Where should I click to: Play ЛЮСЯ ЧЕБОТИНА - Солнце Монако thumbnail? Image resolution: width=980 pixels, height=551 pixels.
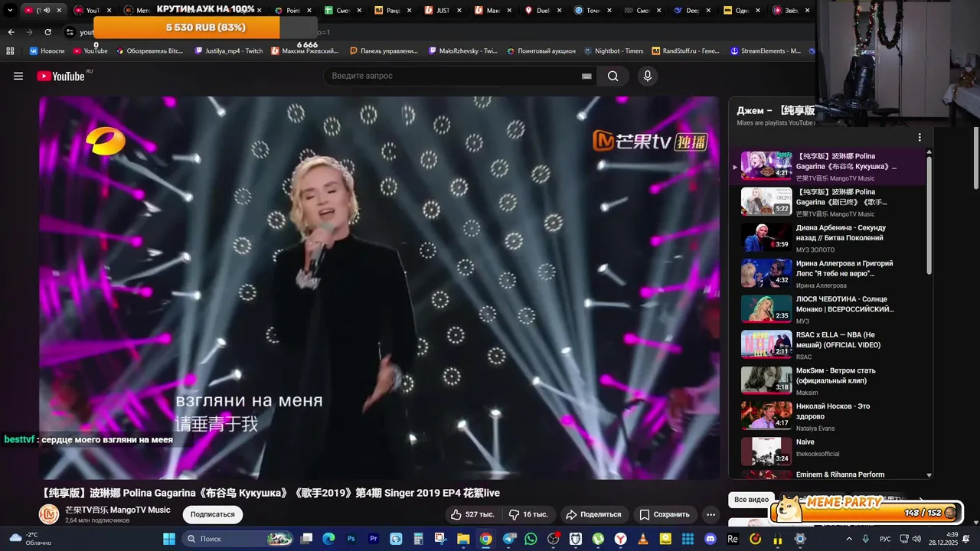766,308
